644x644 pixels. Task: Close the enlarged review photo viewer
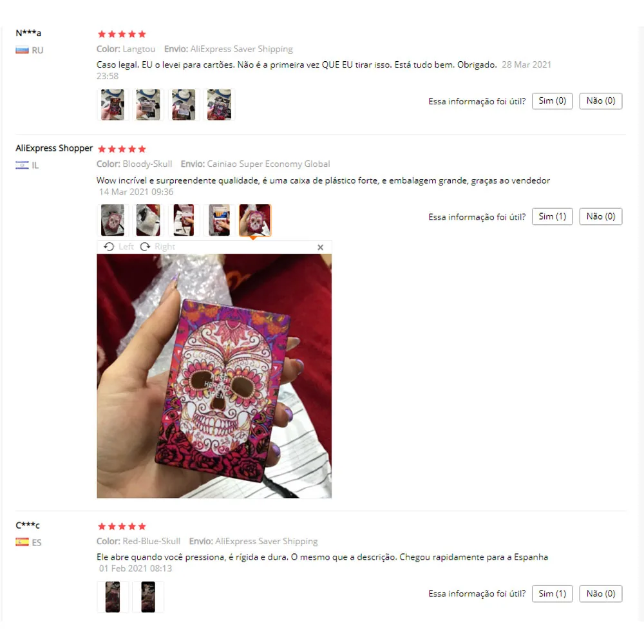pyautogui.click(x=320, y=247)
